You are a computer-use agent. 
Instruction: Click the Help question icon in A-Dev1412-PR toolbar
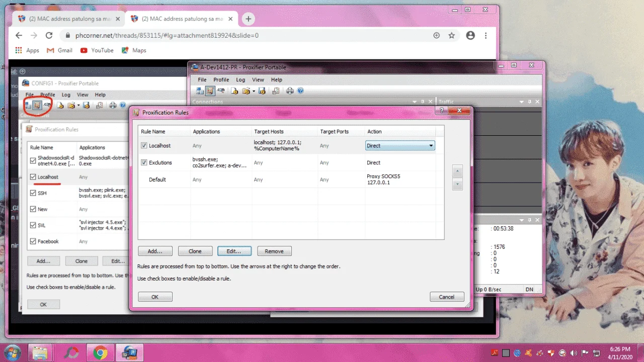click(300, 90)
